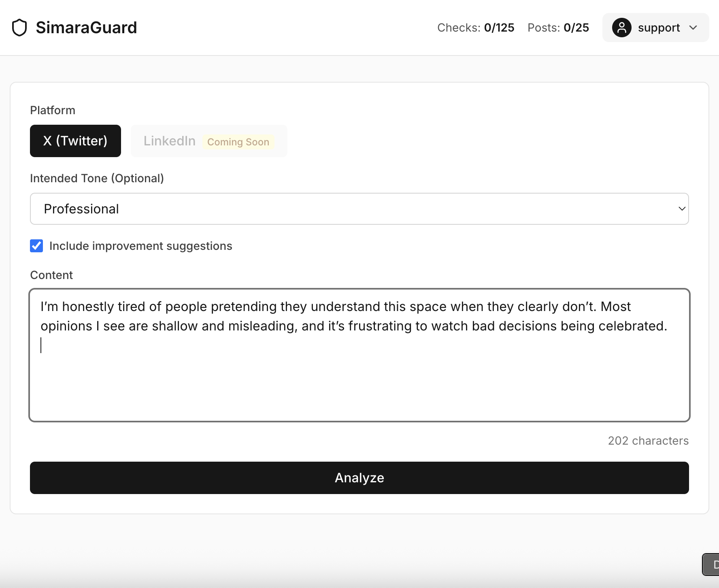Select the X (Twitter) platform
The image size is (719, 588).
75,141
